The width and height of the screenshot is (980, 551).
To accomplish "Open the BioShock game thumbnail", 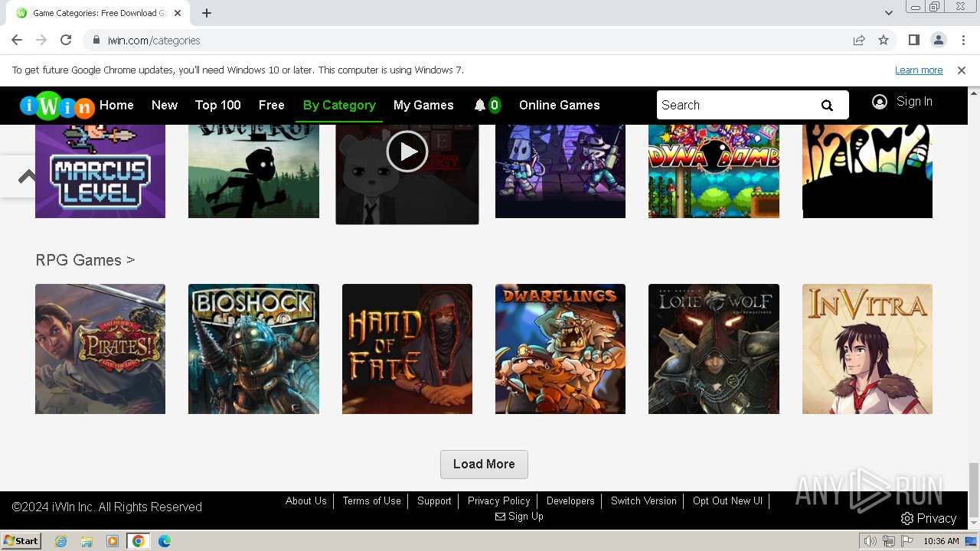I will [x=253, y=349].
